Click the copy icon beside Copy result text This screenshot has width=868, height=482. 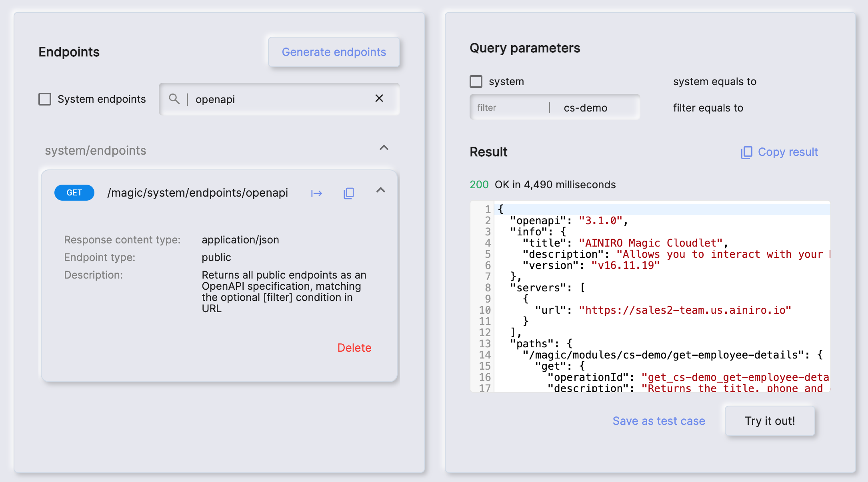click(x=746, y=152)
